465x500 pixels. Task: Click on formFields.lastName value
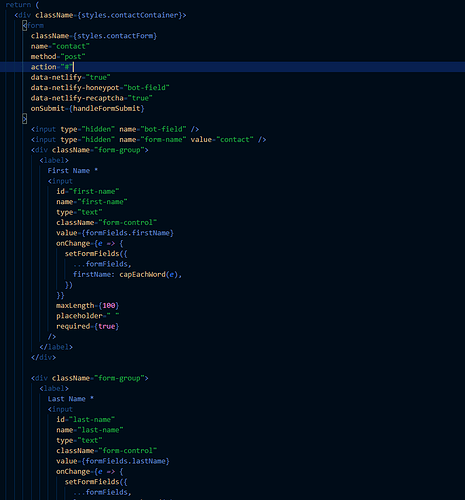click(x=126, y=461)
